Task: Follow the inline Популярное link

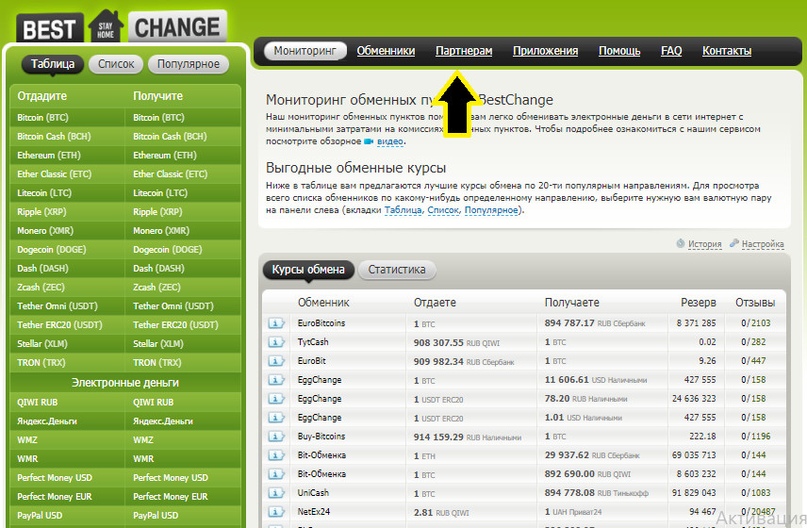Action: click(x=491, y=210)
